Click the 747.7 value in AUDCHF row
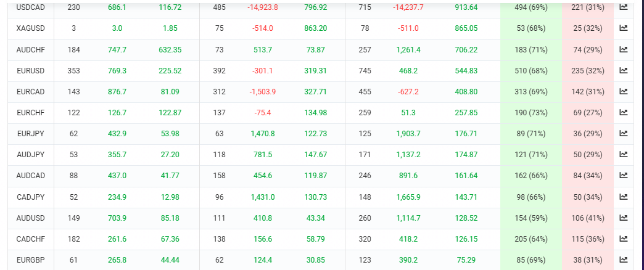 point(117,50)
